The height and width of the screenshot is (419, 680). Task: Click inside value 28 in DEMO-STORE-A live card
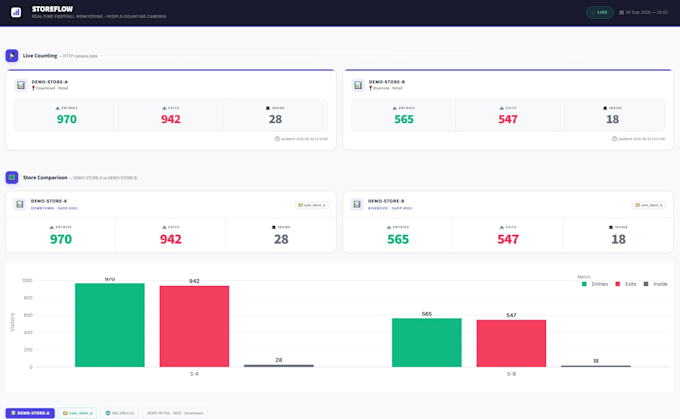pos(275,119)
